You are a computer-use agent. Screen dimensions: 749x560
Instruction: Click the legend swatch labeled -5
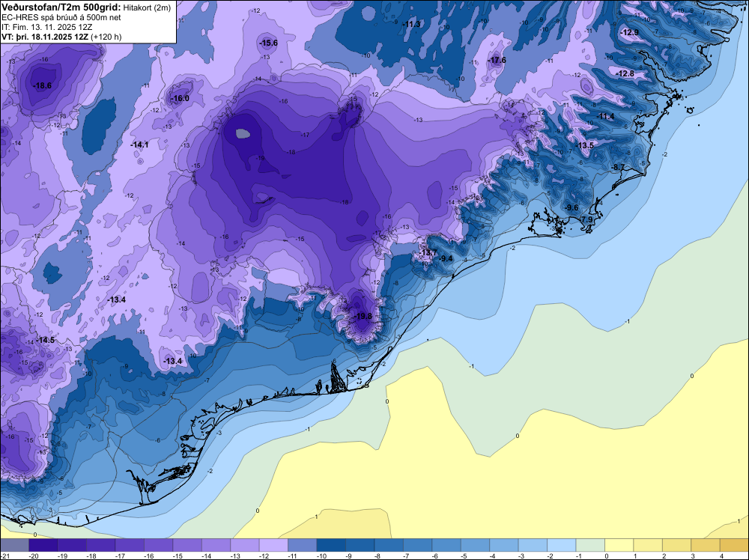pyautogui.click(x=476, y=545)
